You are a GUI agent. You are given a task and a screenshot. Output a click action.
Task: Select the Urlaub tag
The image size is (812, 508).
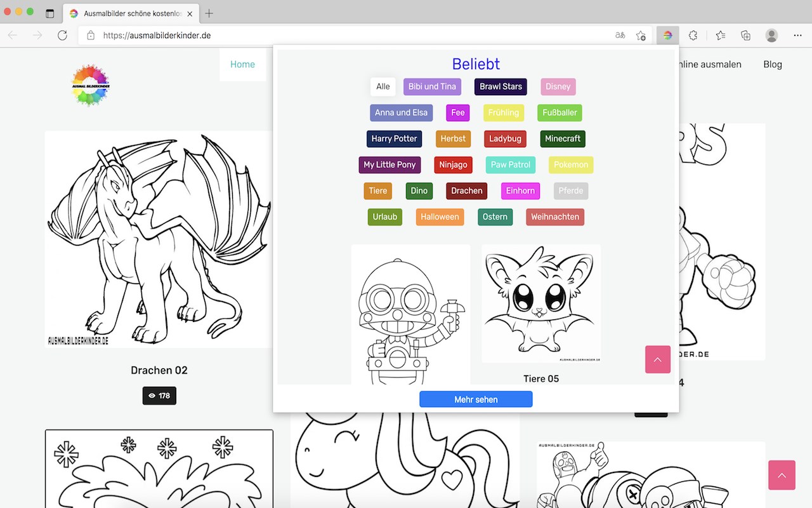click(385, 217)
